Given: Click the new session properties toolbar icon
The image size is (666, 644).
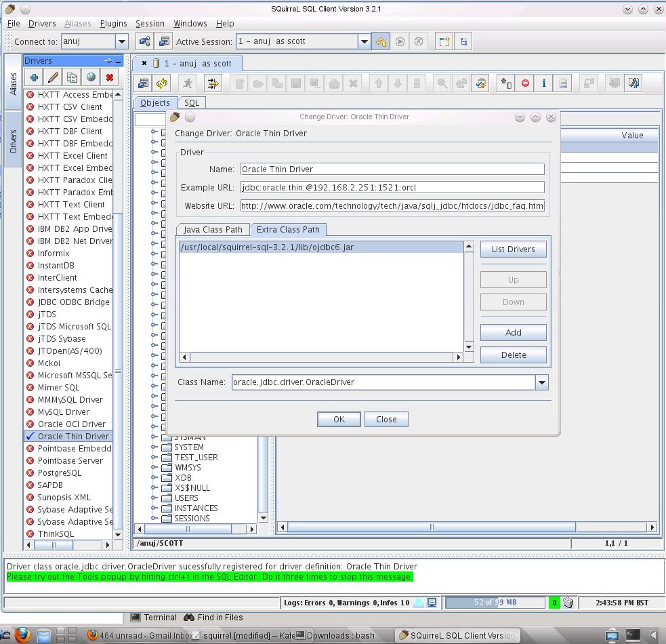Looking at the screenshot, I should (444, 41).
